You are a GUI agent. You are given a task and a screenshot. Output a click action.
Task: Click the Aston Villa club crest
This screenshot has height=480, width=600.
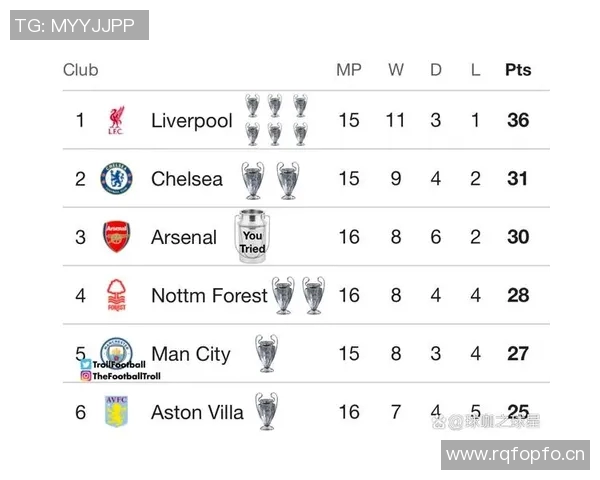116,411
